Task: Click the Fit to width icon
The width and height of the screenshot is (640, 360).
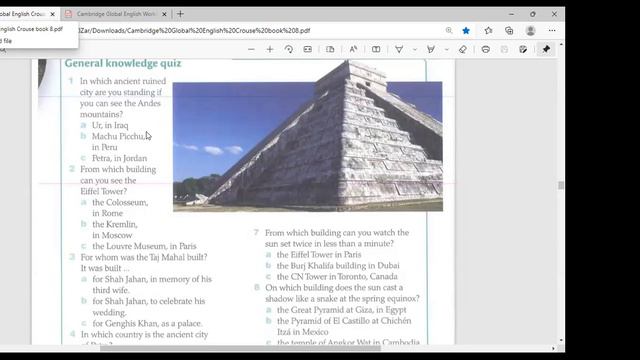Action: (307, 49)
